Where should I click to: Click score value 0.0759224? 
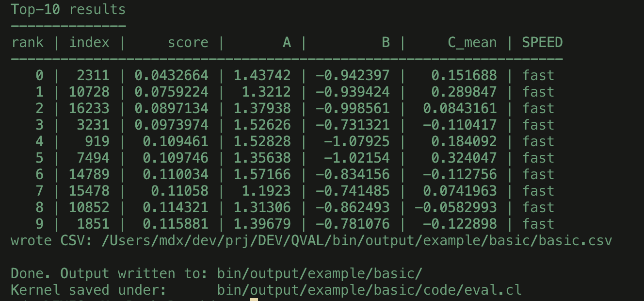tap(171, 92)
